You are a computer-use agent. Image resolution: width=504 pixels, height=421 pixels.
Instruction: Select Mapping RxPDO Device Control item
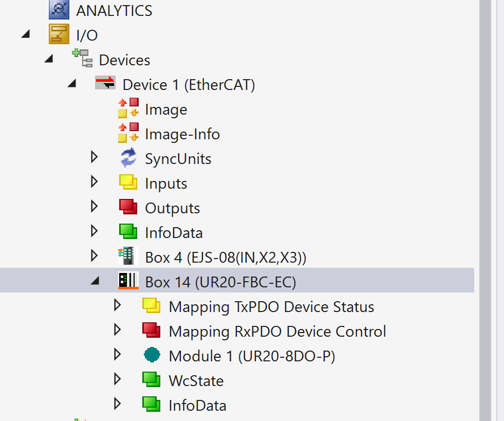[277, 332]
